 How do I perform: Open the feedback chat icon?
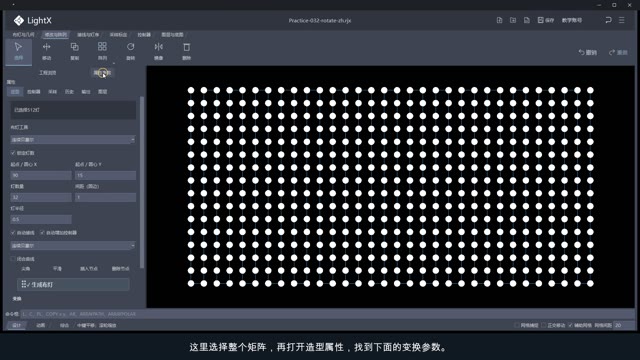[608, 20]
